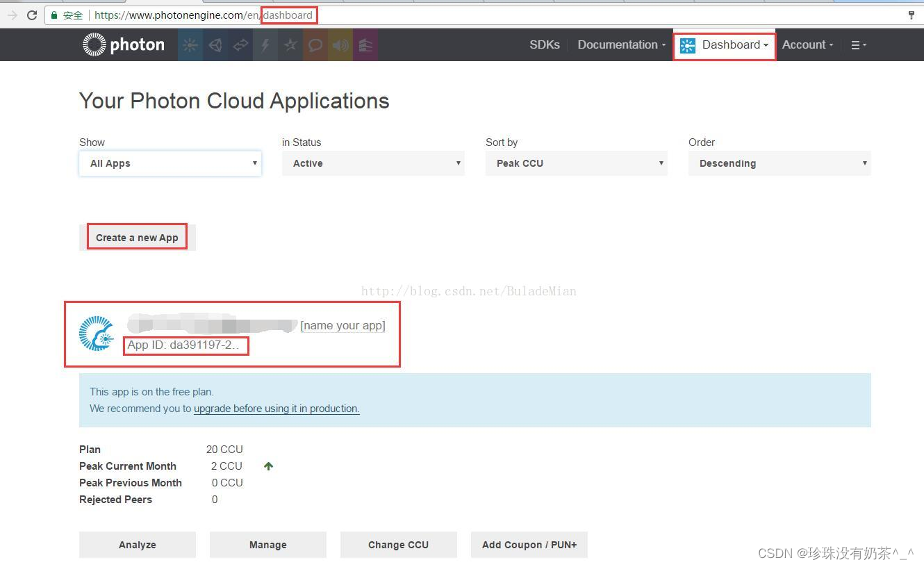Click the Dashboard sparkle icon in navbar
Image resolution: width=924 pixels, height=567 pixels.
(x=688, y=45)
